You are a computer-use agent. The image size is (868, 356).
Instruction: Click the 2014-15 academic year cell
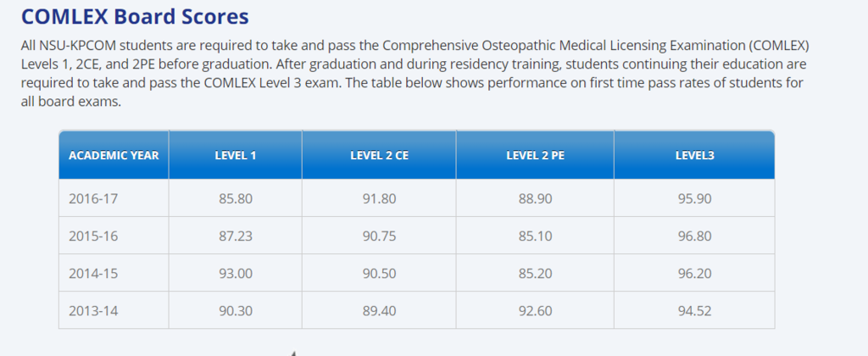coord(92,274)
